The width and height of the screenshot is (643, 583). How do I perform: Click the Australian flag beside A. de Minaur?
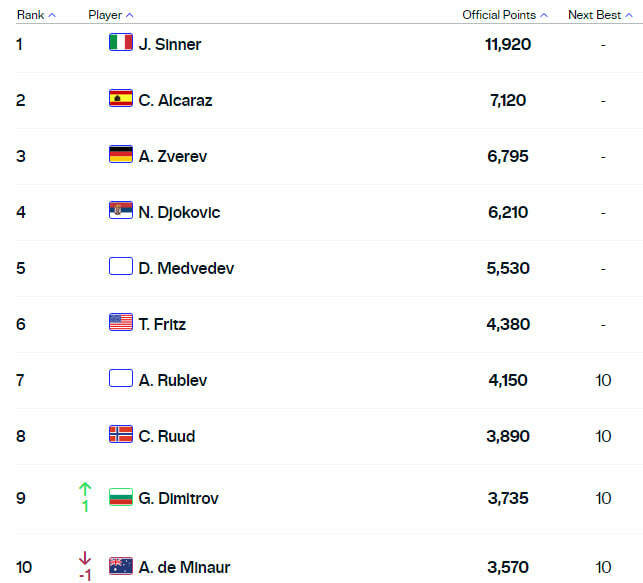[x=120, y=566]
